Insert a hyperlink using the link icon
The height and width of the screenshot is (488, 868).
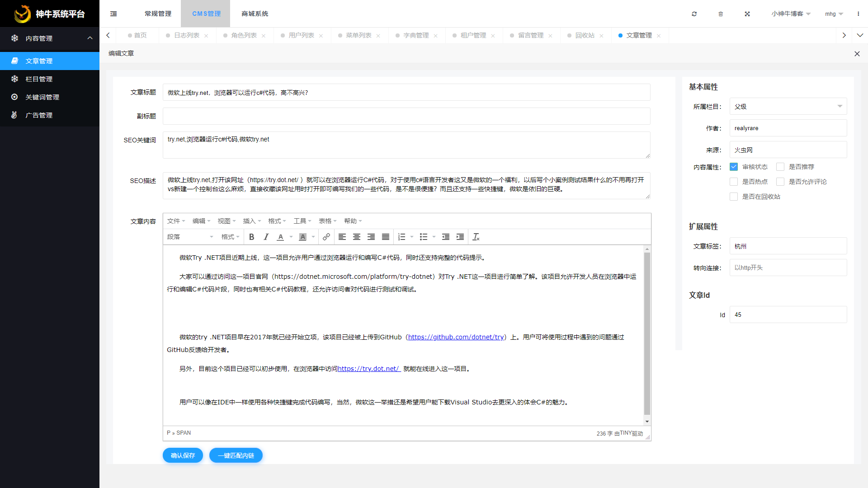[326, 236]
